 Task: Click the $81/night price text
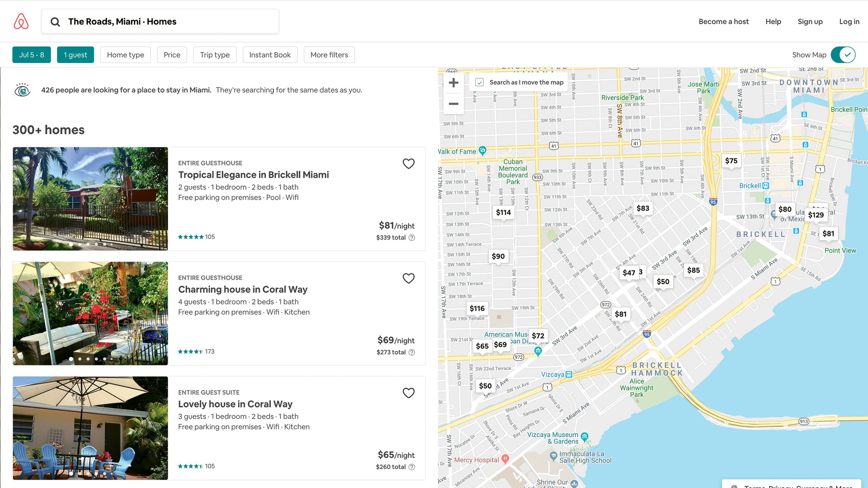397,226
